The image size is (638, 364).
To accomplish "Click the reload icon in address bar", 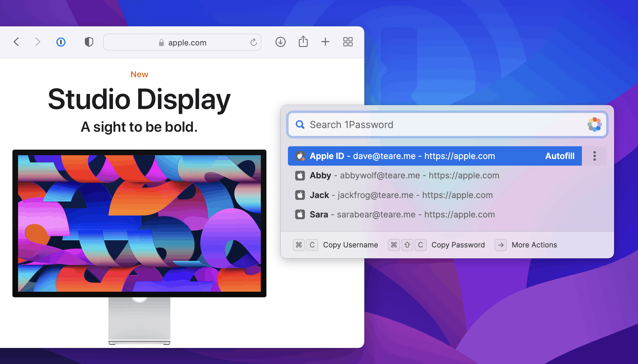I will [253, 42].
